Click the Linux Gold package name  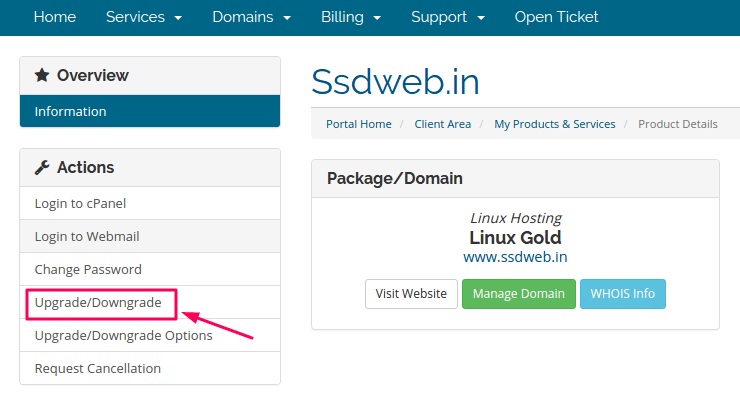pos(515,238)
